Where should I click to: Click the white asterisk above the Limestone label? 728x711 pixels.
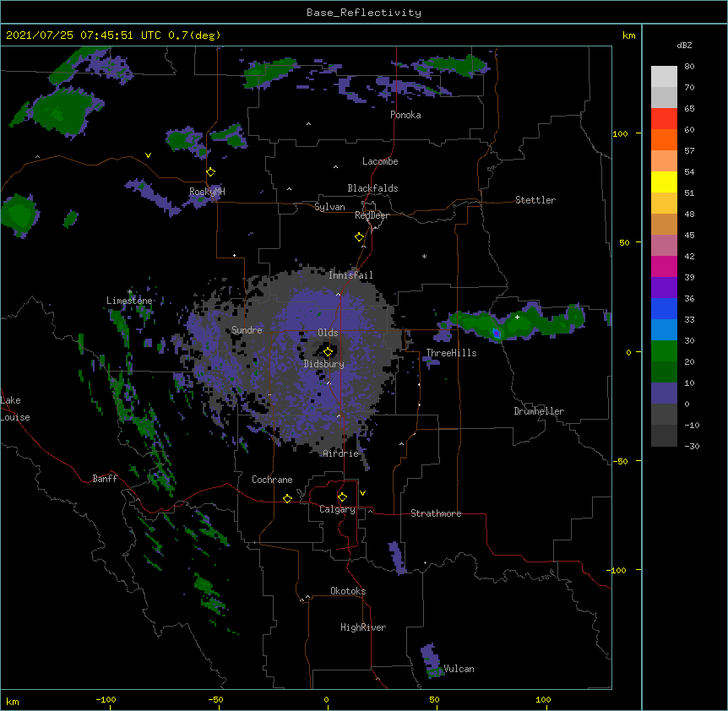pos(130,292)
